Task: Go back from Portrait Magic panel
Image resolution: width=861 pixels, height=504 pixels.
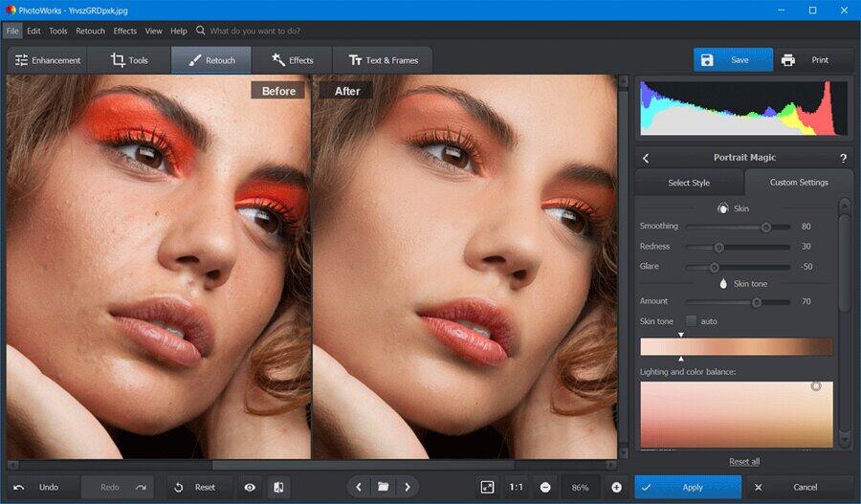Action: 646,158
